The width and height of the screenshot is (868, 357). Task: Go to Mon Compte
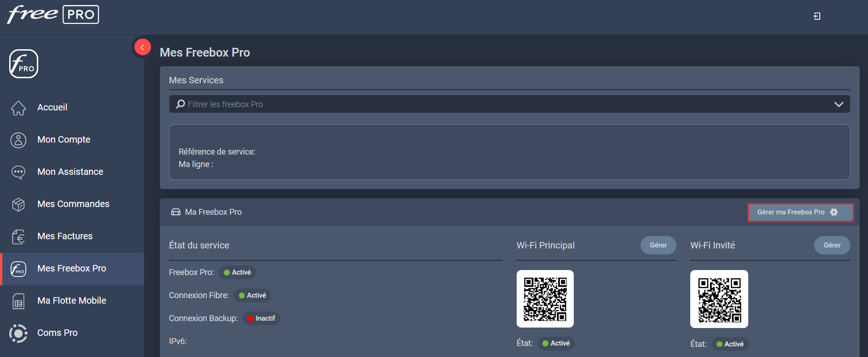tap(73, 140)
